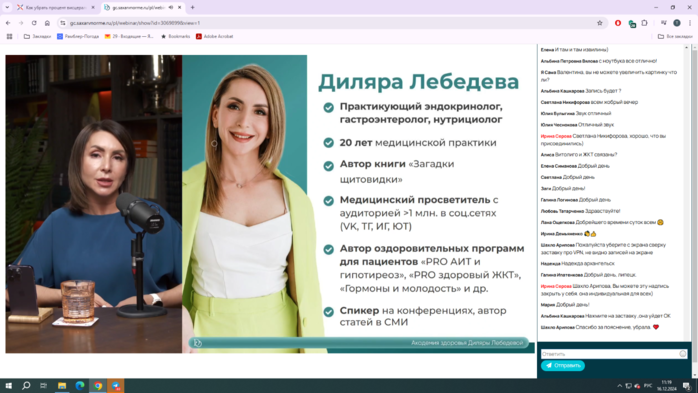
Task: Open the 'Рамблер-Погода' bookmark
Action: [78, 36]
